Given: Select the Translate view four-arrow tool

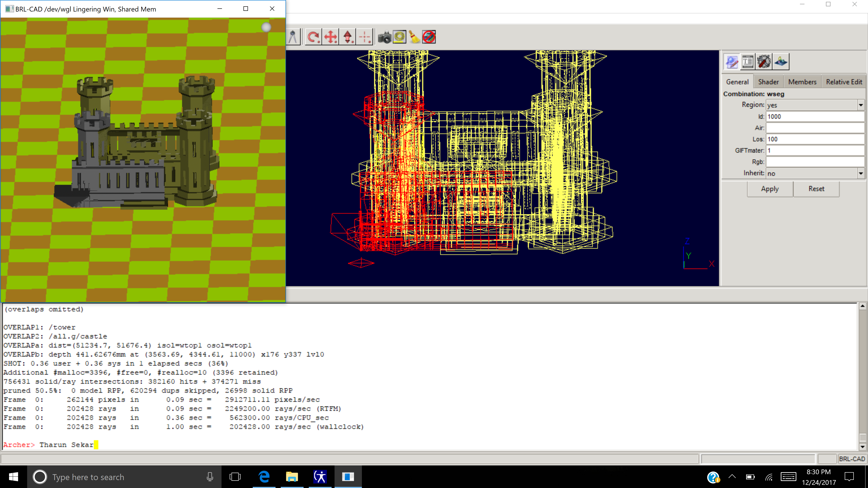Looking at the screenshot, I should click(330, 37).
